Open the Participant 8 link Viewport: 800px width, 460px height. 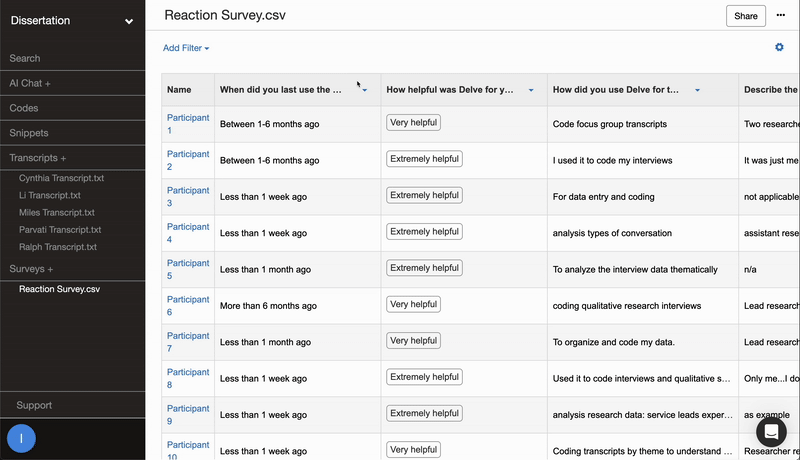pos(188,378)
